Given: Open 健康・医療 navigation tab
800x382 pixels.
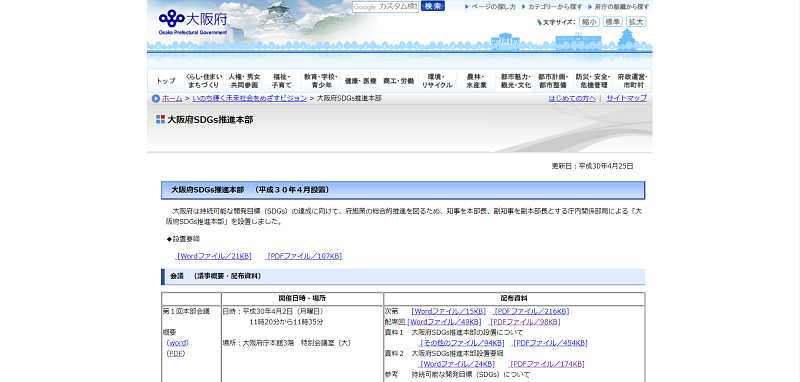Looking at the screenshot, I should click(x=360, y=81).
